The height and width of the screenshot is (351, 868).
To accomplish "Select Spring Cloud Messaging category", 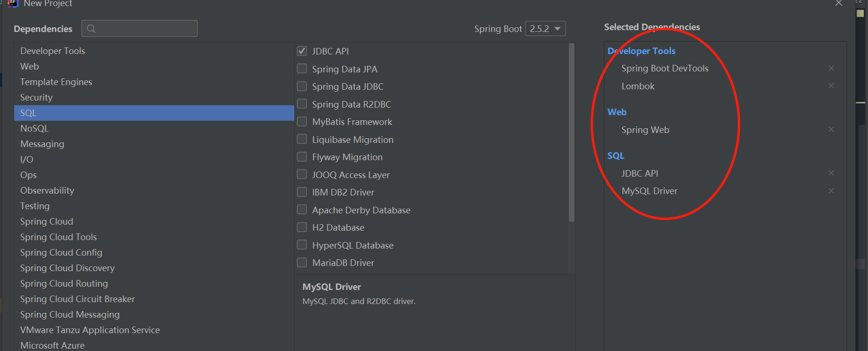I will [x=154, y=314].
